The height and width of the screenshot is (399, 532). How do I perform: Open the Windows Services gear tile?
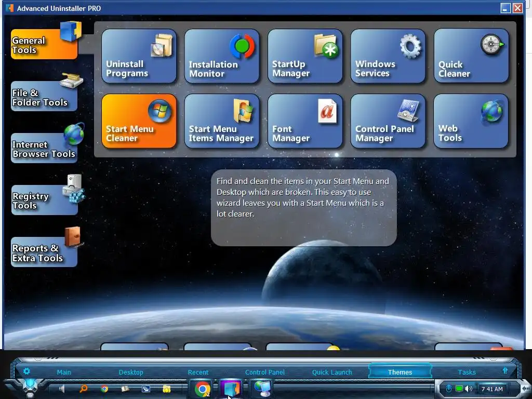click(x=388, y=56)
